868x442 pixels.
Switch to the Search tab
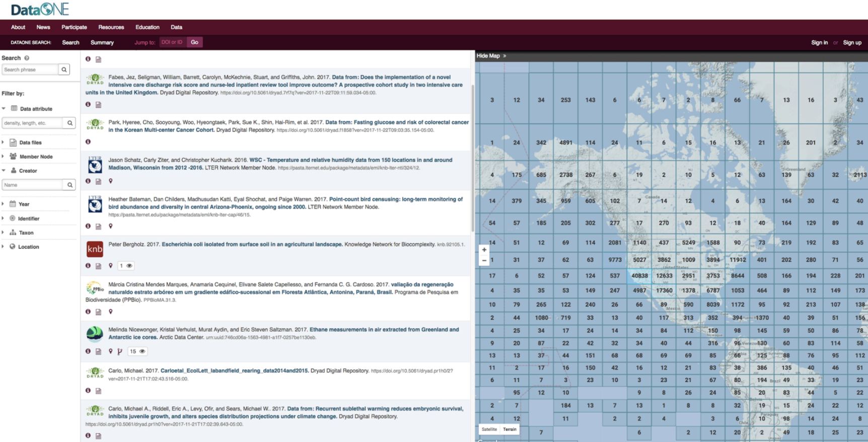[x=70, y=42]
